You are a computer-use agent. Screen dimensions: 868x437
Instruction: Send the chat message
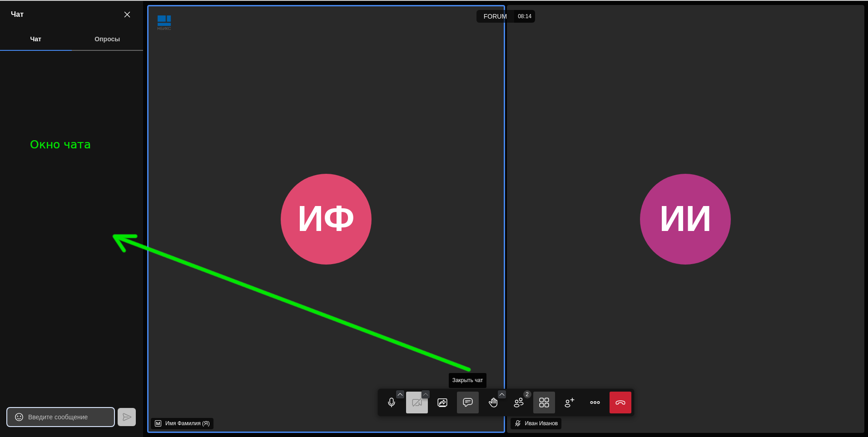(x=127, y=417)
